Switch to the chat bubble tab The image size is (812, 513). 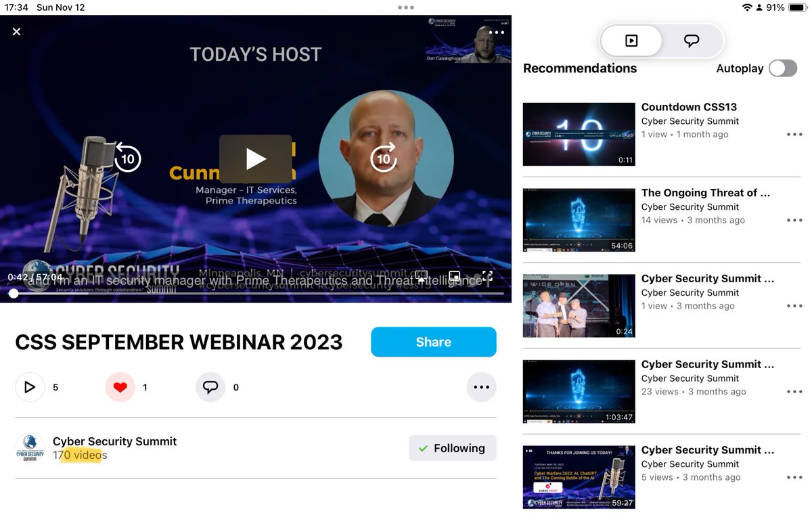(691, 41)
